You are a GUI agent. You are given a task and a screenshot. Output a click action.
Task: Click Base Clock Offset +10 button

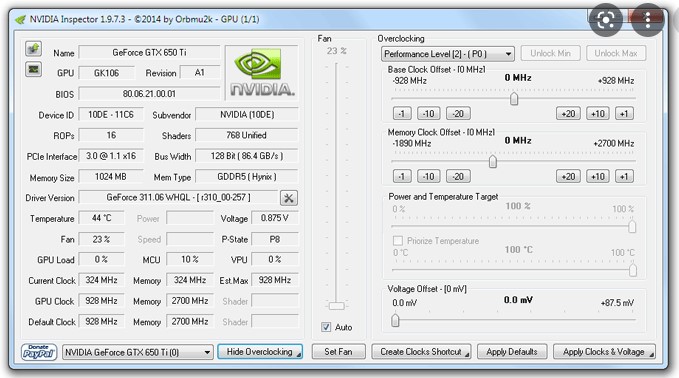click(x=598, y=113)
